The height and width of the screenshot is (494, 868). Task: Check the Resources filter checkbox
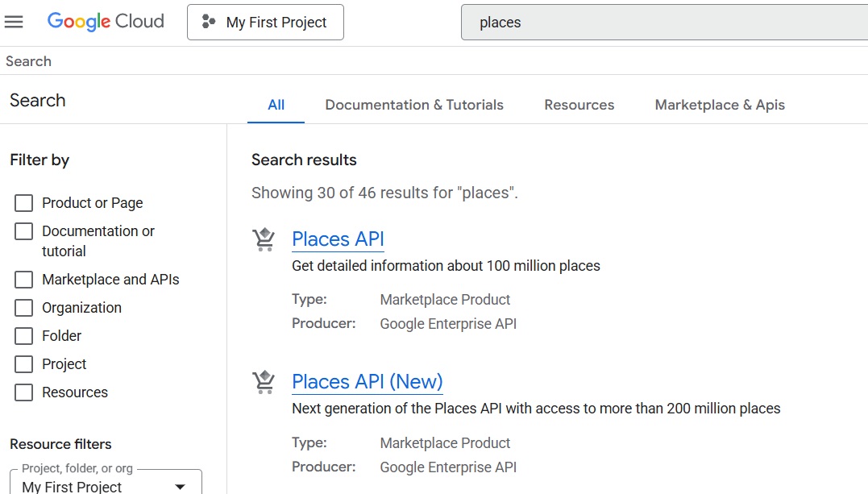(x=24, y=392)
